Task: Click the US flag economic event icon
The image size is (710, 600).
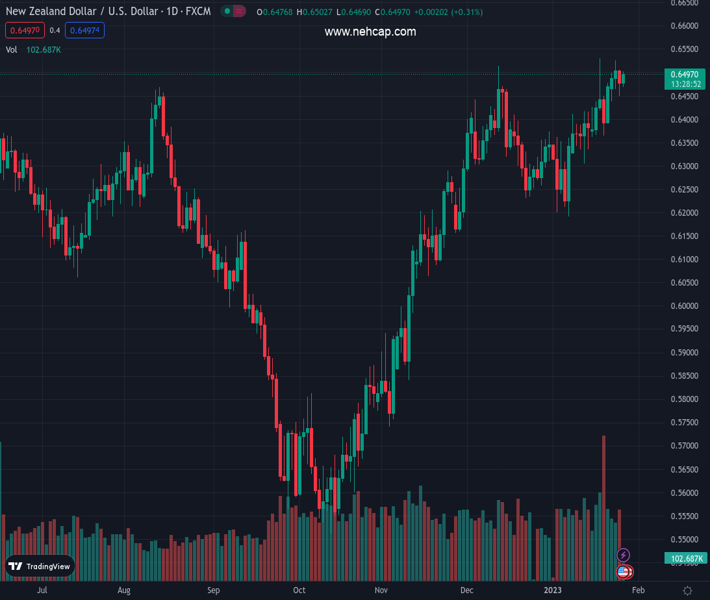Action: [x=624, y=572]
